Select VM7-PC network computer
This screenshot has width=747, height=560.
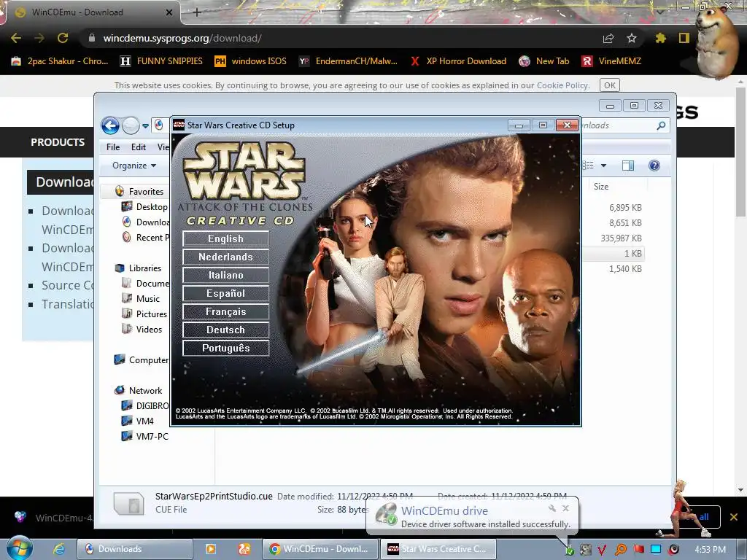click(145, 436)
